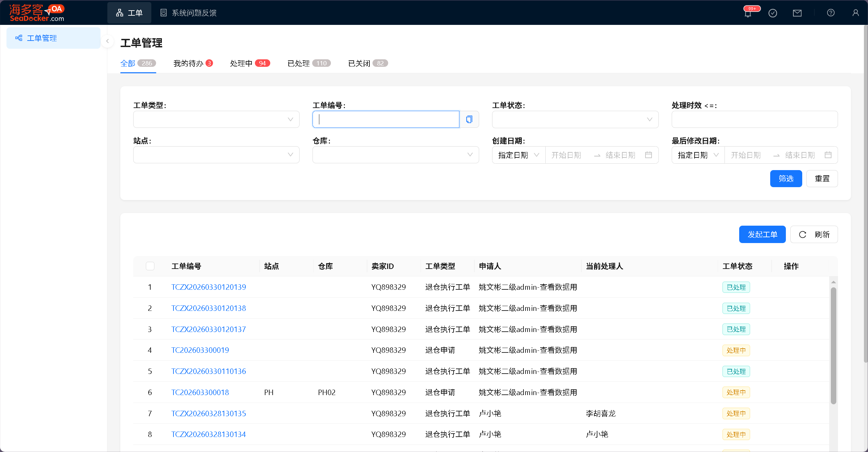Expand the 仓库 dropdown
The height and width of the screenshot is (452, 868).
pos(395,155)
